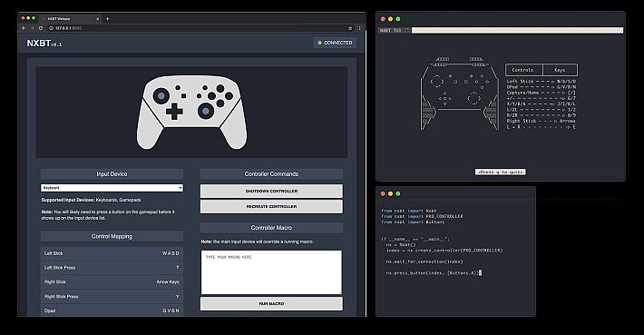
Task: Click 'Press q to quit' in TUI
Action: 501,172
